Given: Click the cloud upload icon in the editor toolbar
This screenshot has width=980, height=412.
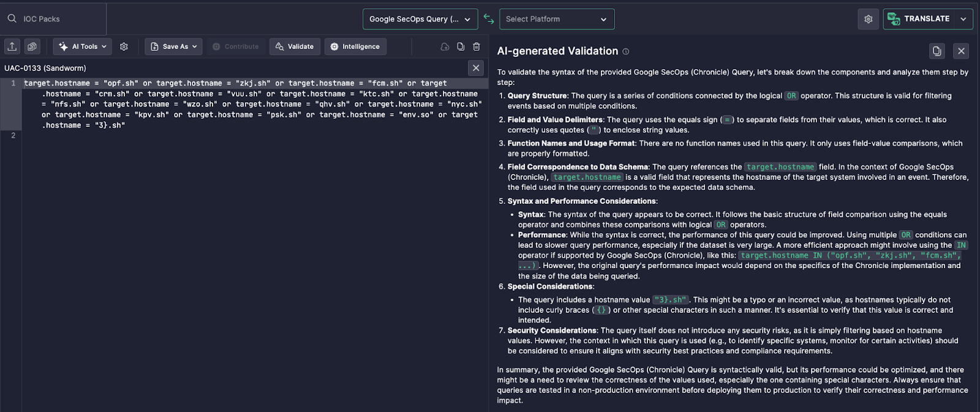Looking at the screenshot, I should (445, 47).
